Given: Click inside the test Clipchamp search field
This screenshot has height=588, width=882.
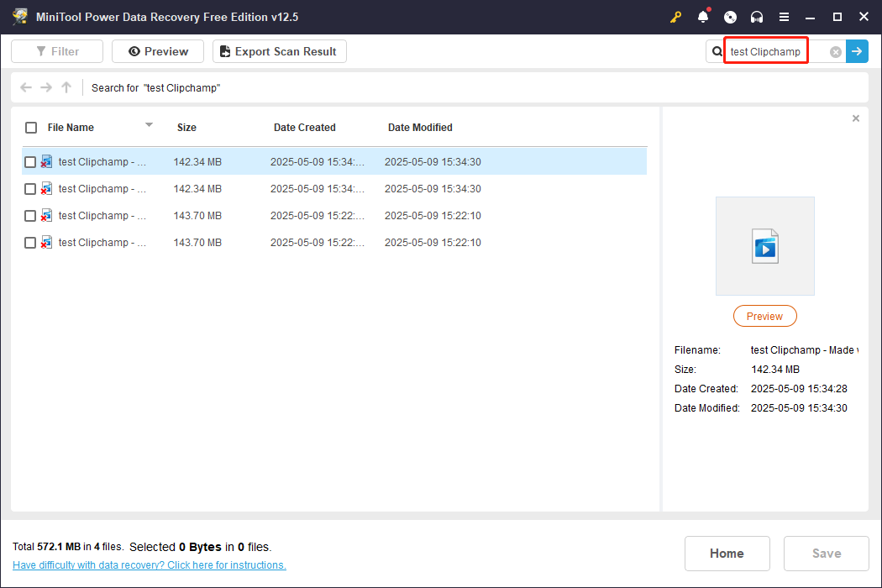Looking at the screenshot, I should click(765, 50).
